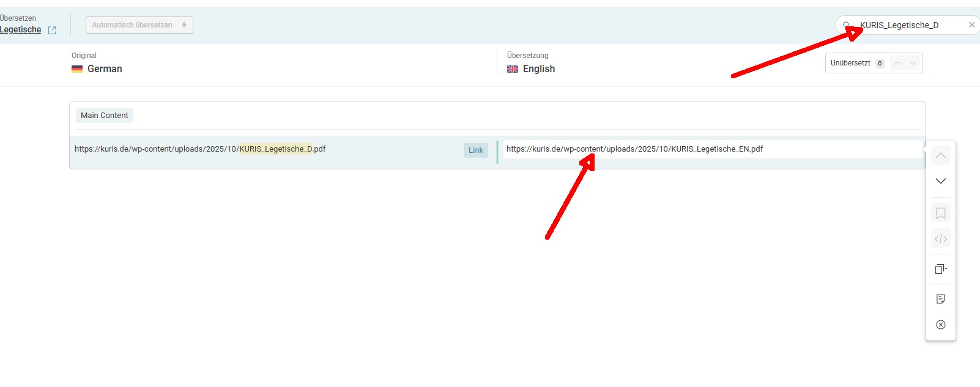Click the Automatisch übersetzen button
Viewport: 980px width, 387px height.
(x=139, y=25)
